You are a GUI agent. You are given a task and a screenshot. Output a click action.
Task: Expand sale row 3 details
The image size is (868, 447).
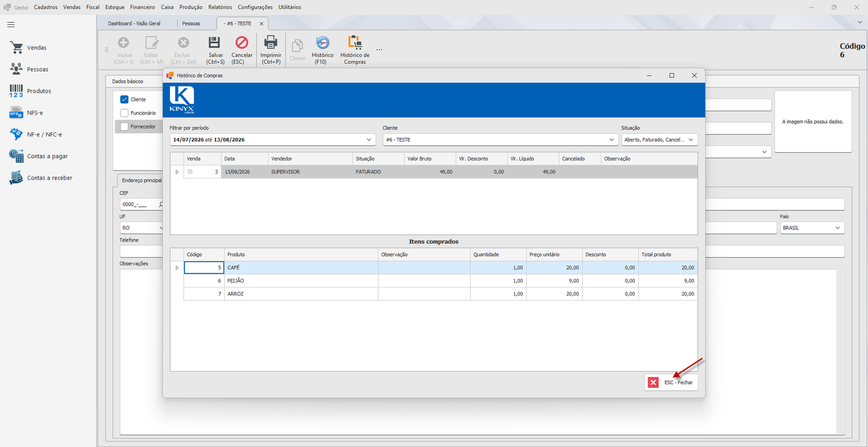point(190,172)
